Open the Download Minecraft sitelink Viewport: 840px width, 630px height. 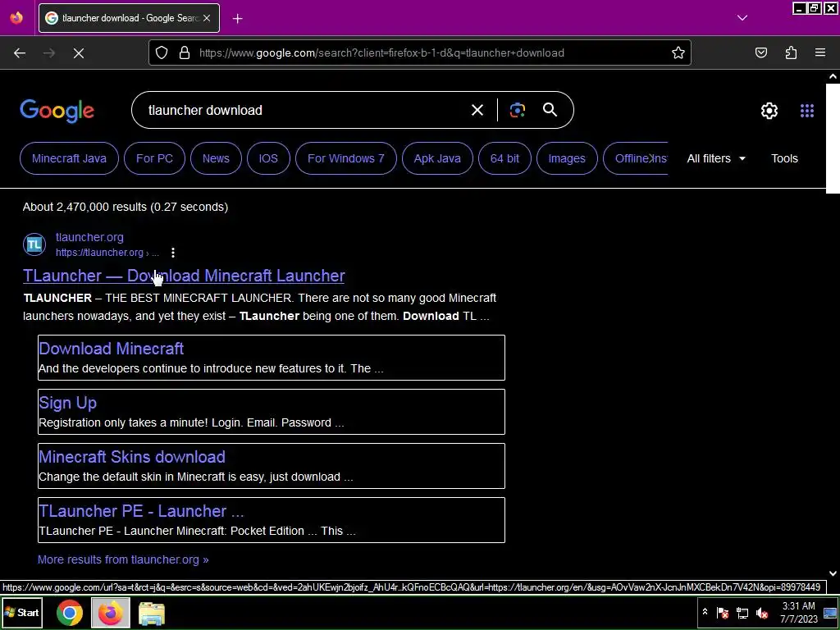112,349
